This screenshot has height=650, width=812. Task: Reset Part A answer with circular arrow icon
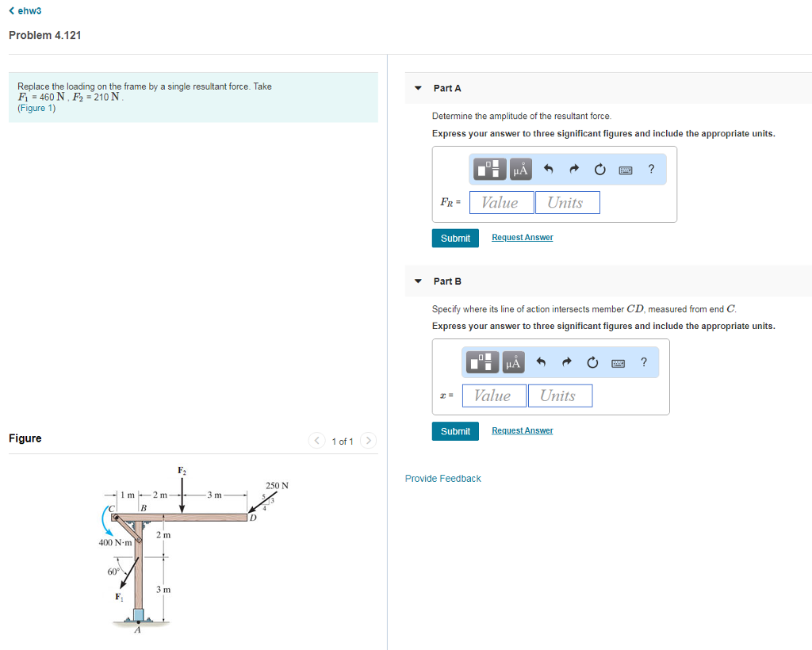[x=599, y=169]
